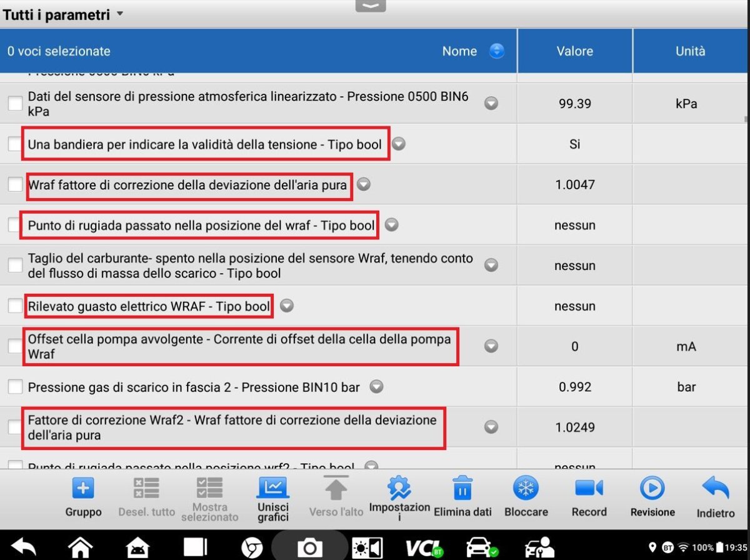The width and height of the screenshot is (750, 560).
Task: Expand options for Fattore di correzione Wraf2
Action: (491, 427)
